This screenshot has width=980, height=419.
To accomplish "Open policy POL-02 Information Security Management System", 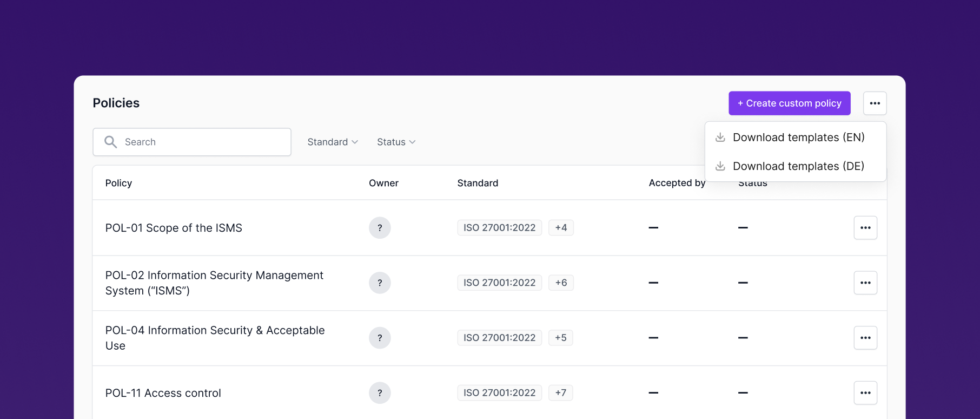I will click(x=214, y=283).
